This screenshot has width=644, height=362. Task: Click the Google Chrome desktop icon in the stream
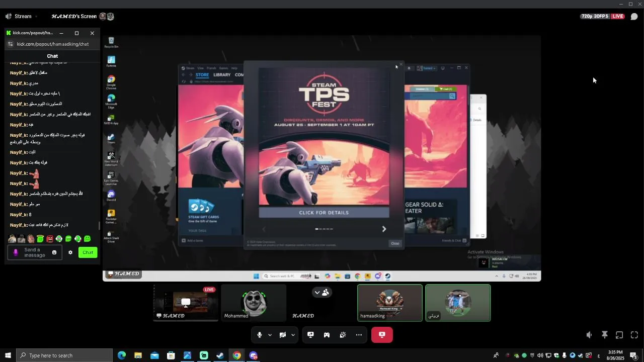[x=111, y=82]
